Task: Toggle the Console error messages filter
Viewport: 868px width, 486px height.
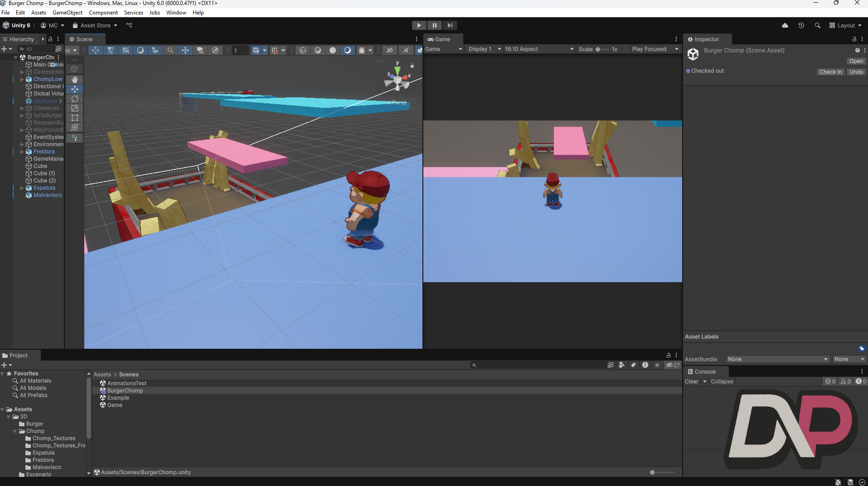Action: (861, 382)
